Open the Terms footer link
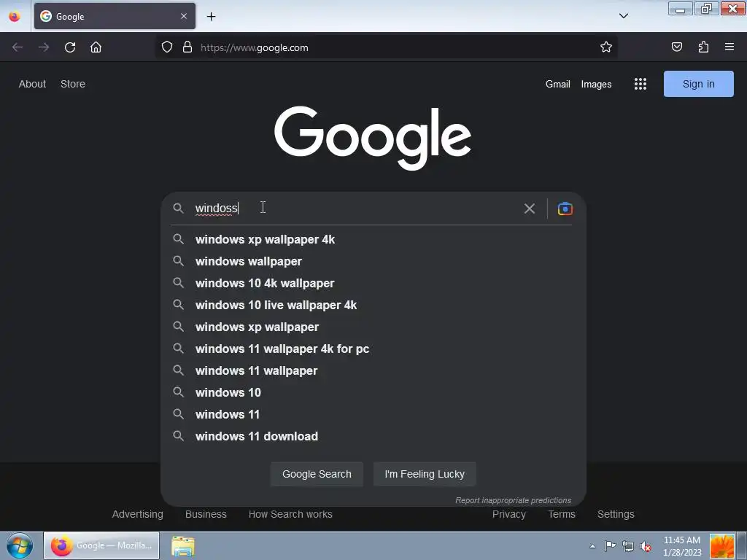 click(x=562, y=514)
